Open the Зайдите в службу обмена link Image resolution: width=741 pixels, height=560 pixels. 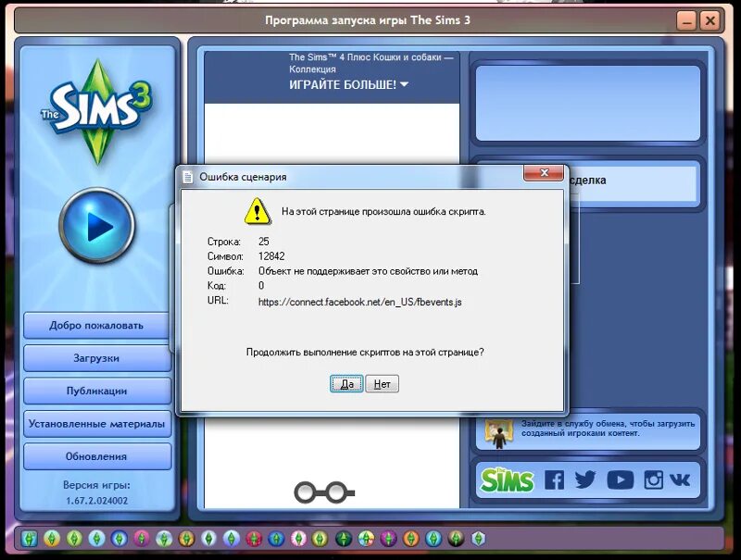[x=608, y=429]
